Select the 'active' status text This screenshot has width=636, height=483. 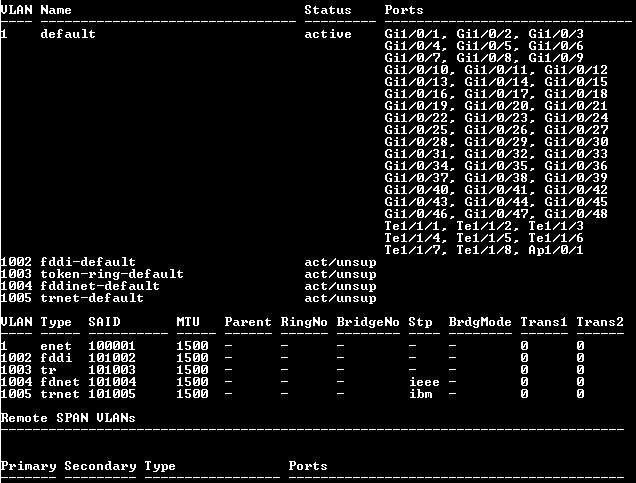pos(328,34)
